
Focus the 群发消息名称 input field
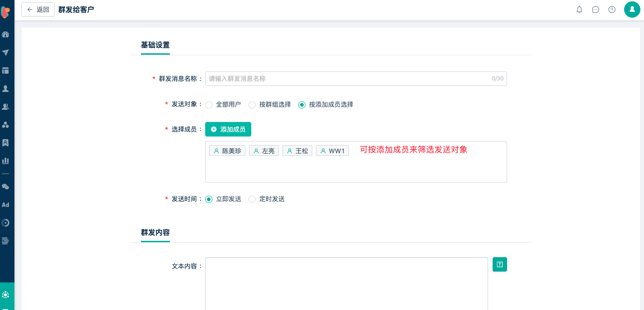[356, 79]
